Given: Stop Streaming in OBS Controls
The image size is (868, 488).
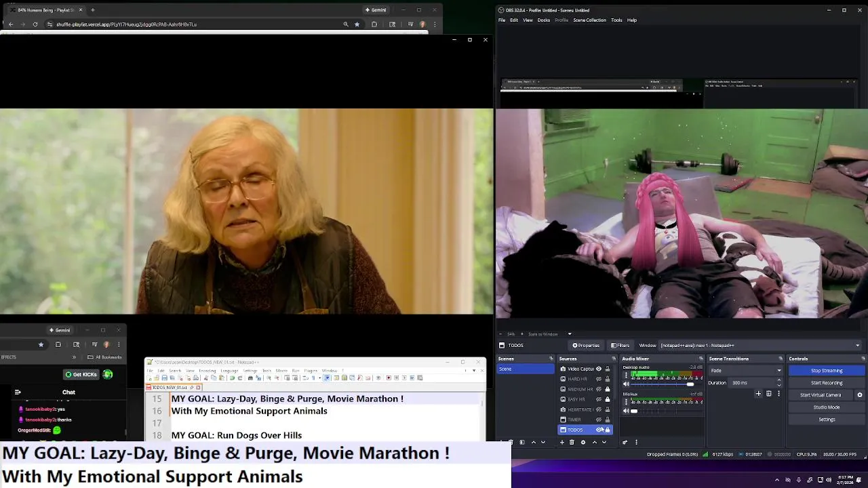Looking at the screenshot, I should (x=827, y=371).
